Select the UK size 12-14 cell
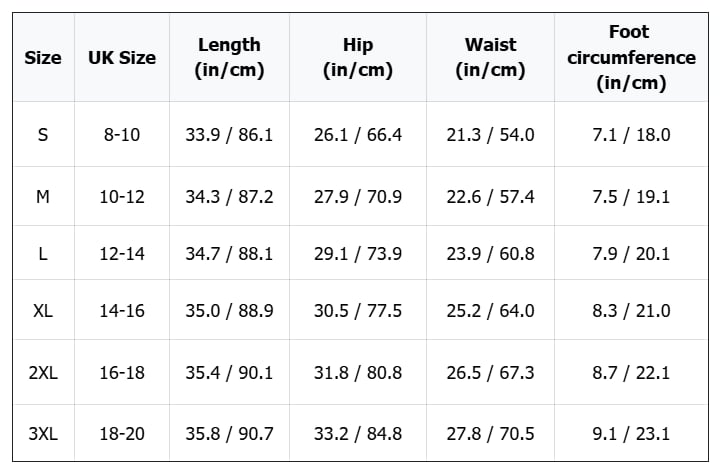Viewport: 721px width, 474px height. [x=122, y=254]
